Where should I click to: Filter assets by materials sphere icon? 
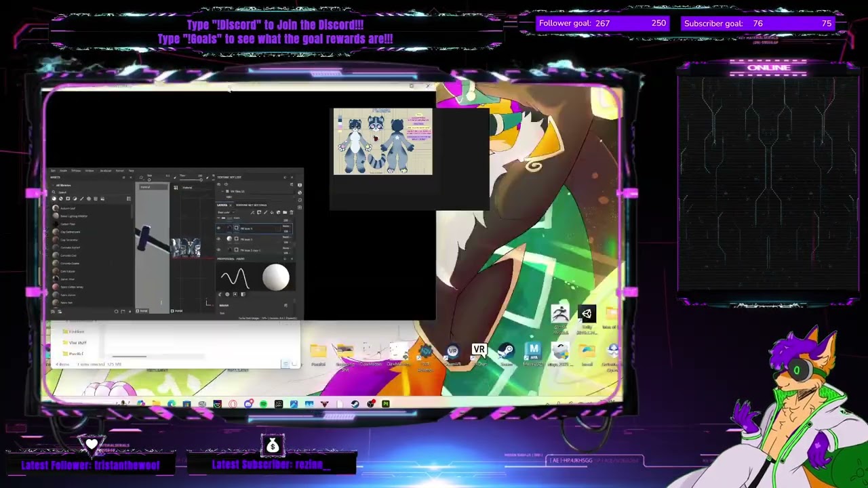tap(54, 199)
